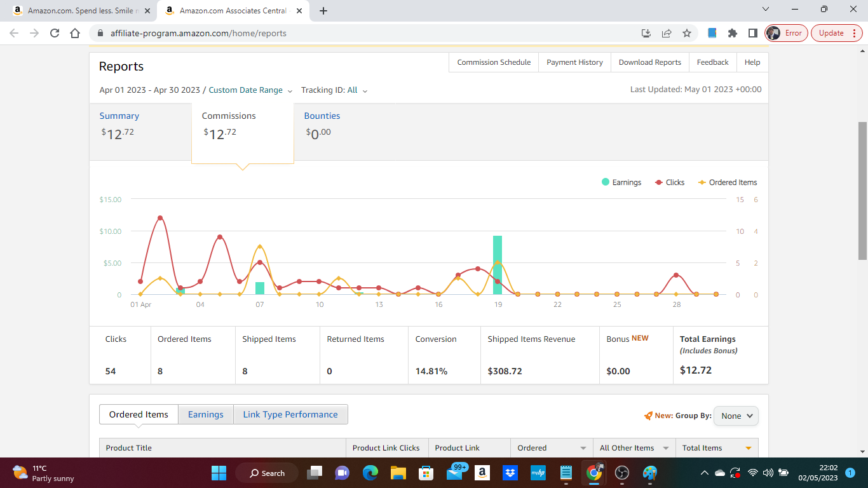Sort by the Ordered column arrow
The image size is (868, 488).
pos(583,448)
